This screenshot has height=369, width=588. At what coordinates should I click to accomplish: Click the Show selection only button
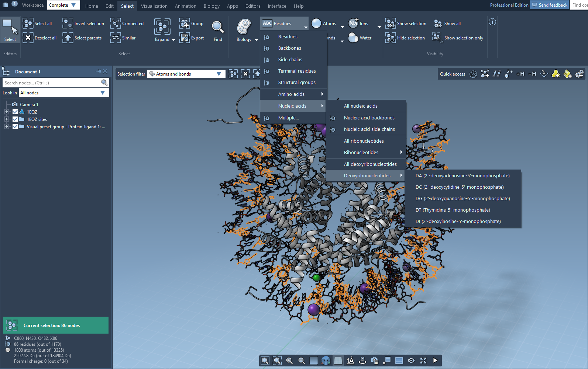(463, 38)
